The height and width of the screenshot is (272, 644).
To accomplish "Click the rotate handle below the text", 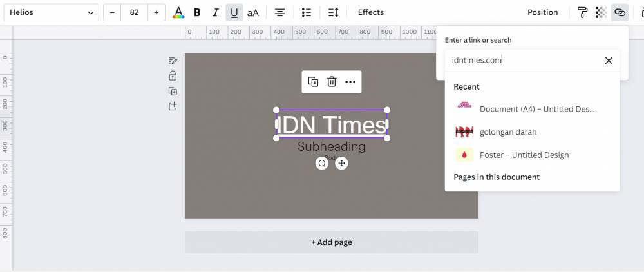I will click(322, 164).
